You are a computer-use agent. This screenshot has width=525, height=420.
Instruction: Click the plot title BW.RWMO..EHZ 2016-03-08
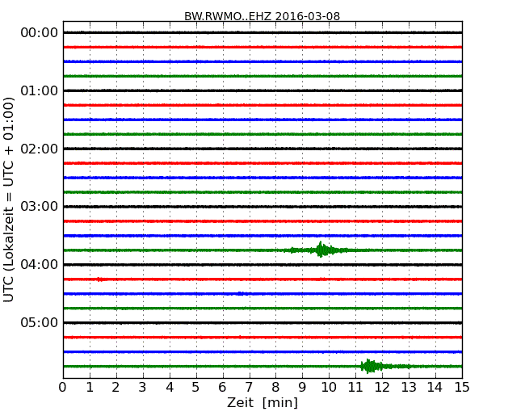[262, 16]
